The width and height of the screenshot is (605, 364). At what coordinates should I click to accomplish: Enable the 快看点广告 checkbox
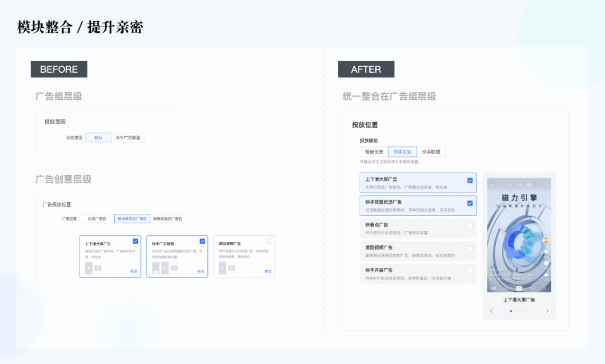point(470,226)
